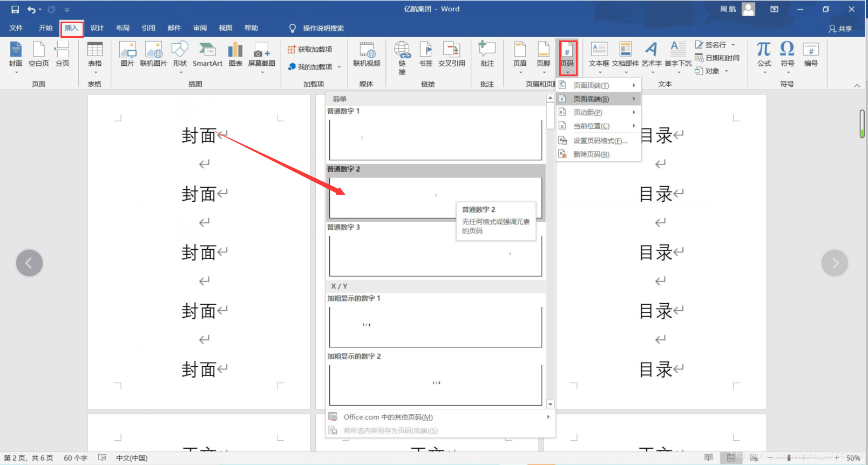Click language indicator 中文(中国)
Image resolution: width=868 pixels, height=465 pixels.
(132, 458)
